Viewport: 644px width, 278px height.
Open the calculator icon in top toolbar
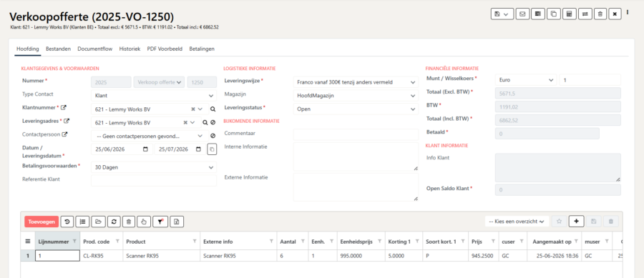click(569, 14)
